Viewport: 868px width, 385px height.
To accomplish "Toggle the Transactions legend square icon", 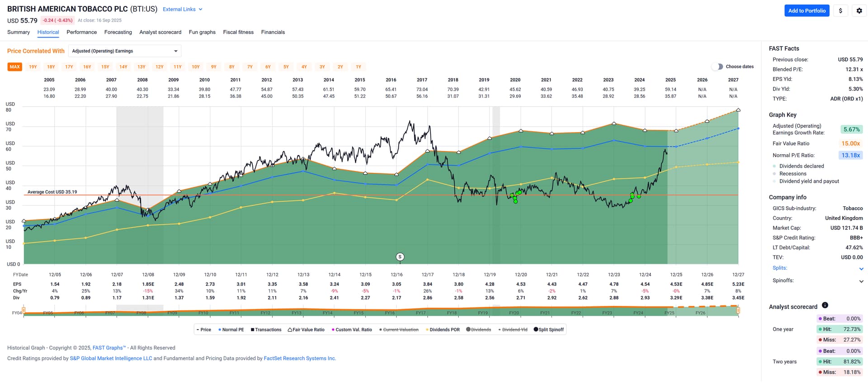I will tap(252, 330).
